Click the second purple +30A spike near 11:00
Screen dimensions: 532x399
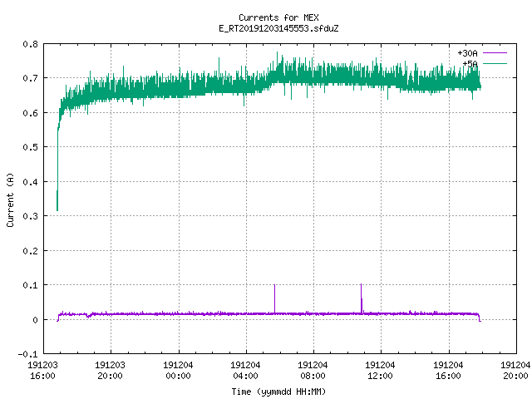(362, 298)
